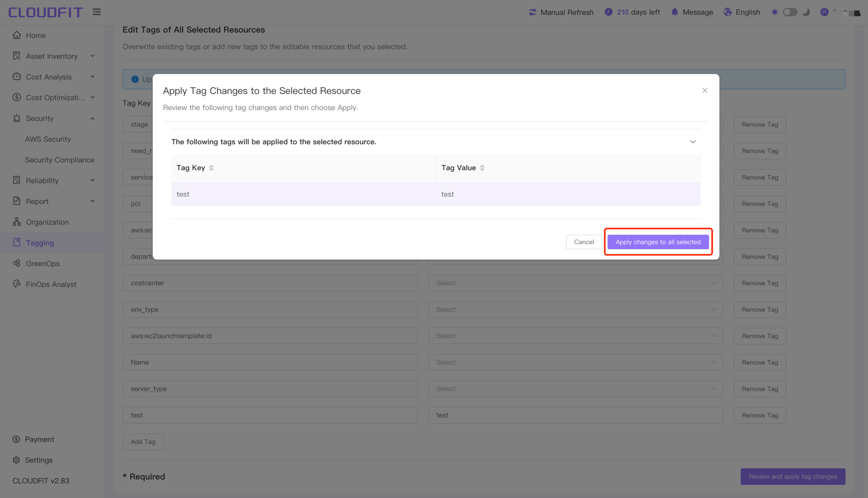Collapse the Security menu chevron
Image resolution: width=868 pixels, height=498 pixels.
tap(92, 118)
